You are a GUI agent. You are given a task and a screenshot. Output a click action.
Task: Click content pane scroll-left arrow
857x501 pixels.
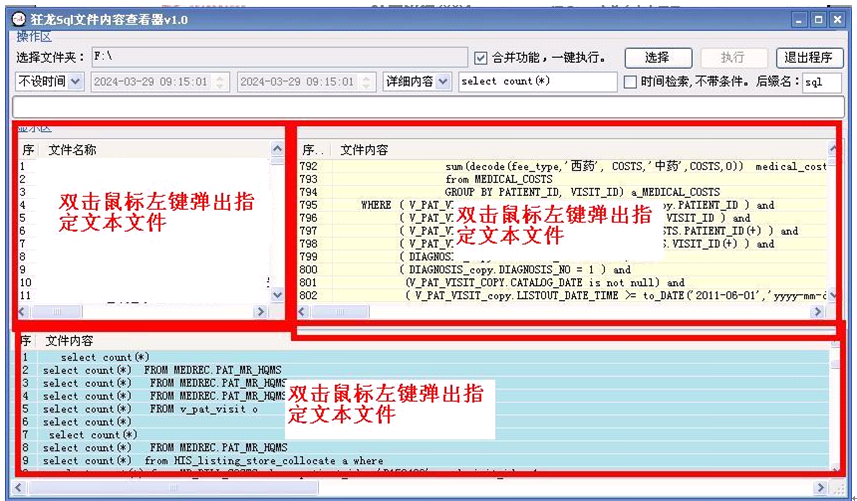[303, 312]
